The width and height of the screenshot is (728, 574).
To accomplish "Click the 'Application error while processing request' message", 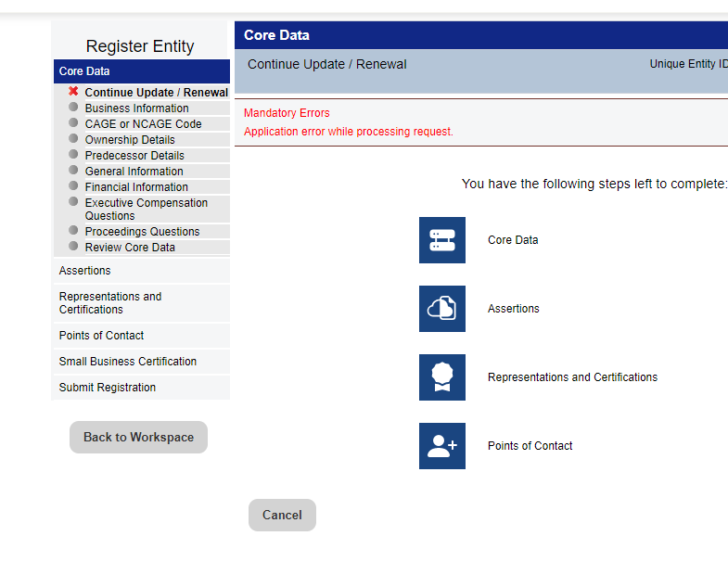I will pos(349,132).
